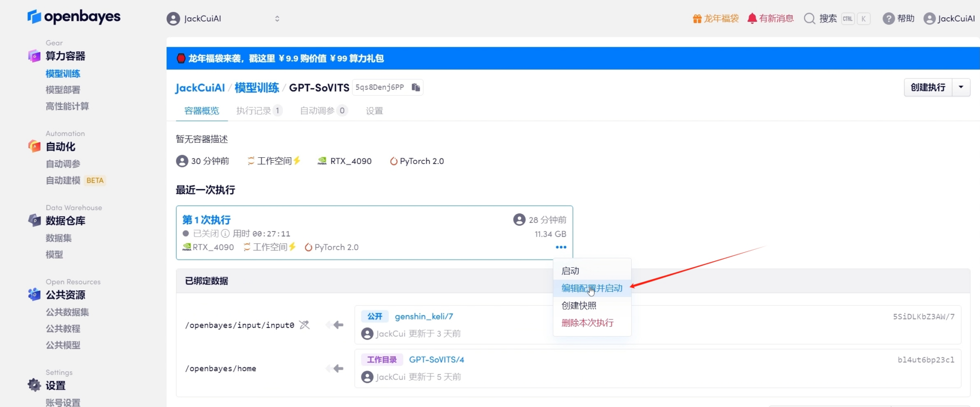Open the search magnifier icon
This screenshot has height=407, width=980.
click(809, 19)
